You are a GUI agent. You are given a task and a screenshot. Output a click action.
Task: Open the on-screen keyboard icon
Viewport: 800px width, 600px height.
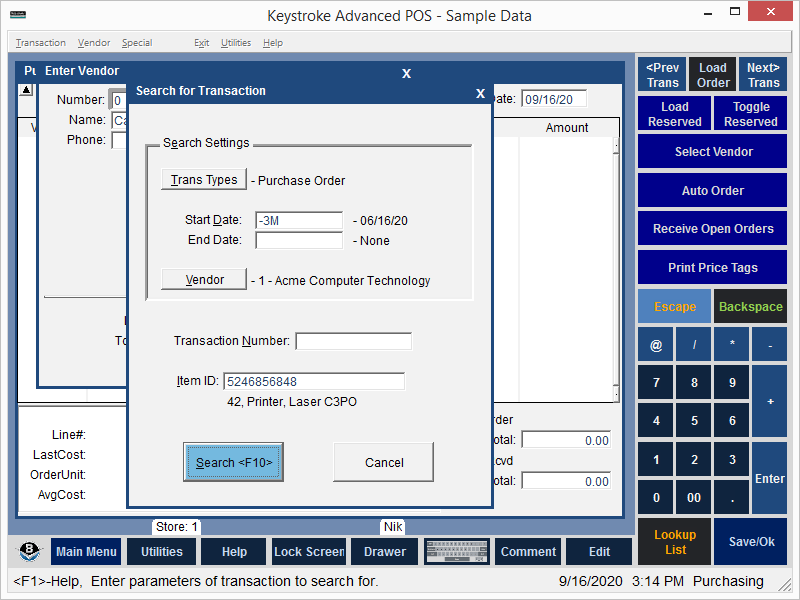click(x=457, y=551)
